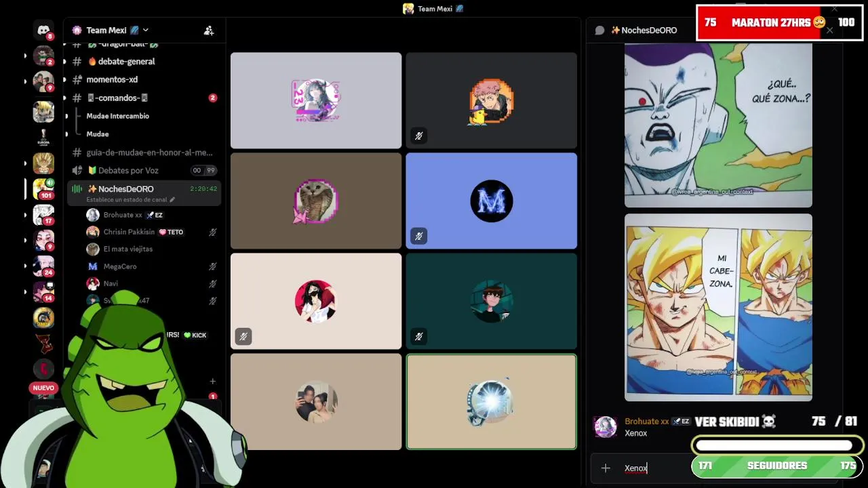The width and height of the screenshot is (868, 488).
Task: Join Debates por Voz voice channel
Action: (128, 170)
